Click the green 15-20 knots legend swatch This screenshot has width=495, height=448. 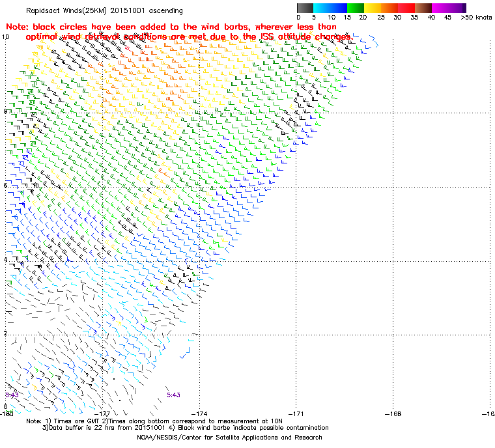click(x=356, y=8)
